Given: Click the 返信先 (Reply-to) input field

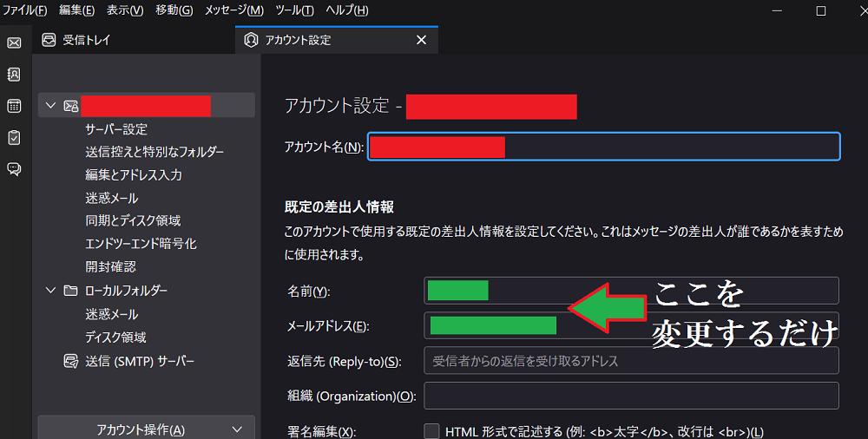Looking at the screenshot, I should [631, 361].
